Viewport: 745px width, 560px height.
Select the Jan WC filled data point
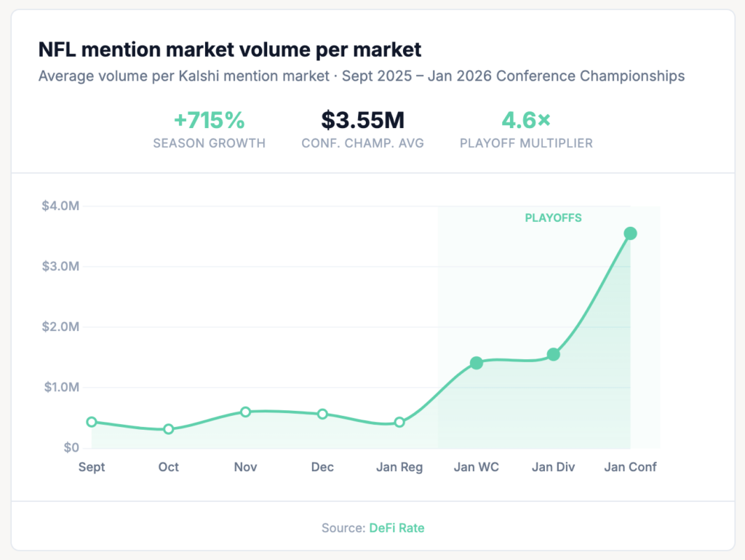[477, 363]
